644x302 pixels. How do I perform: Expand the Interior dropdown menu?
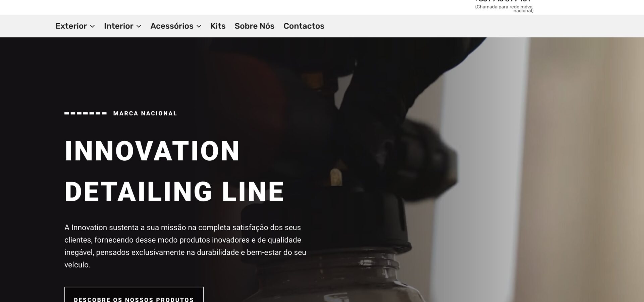[x=122, y=26]
